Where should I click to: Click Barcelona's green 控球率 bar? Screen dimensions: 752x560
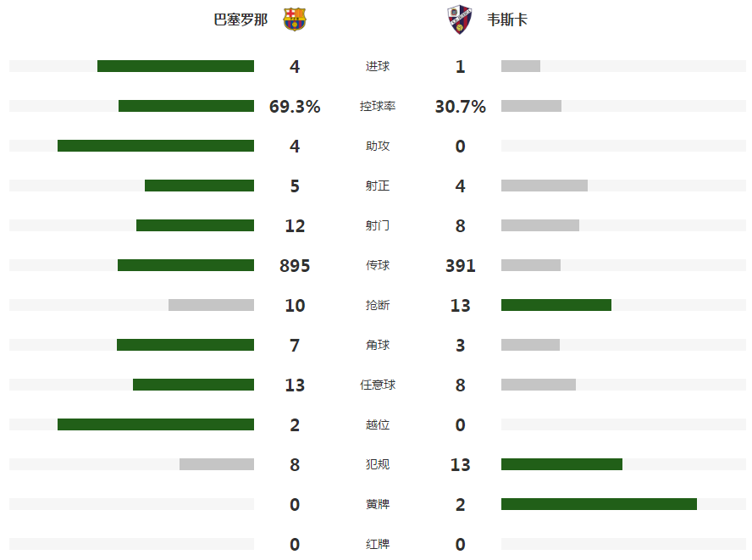tap(186, 106)
